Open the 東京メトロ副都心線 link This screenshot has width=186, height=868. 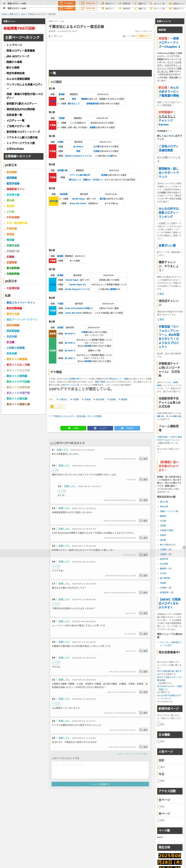pyautogui.click(x=18, y=404)
